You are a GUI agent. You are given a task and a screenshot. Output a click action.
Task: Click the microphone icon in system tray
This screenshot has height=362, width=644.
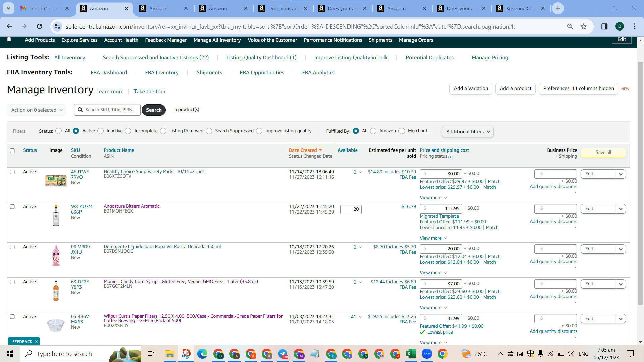pyautogui.click(x=540, y=354)
